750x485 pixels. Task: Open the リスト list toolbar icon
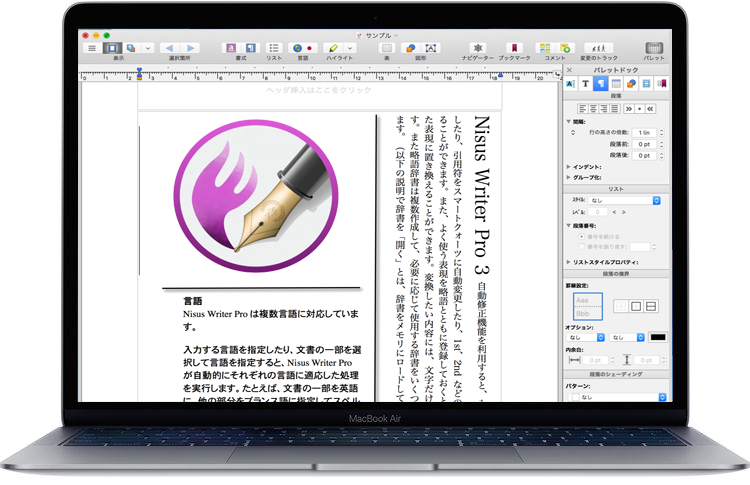pyautogui.click(x=274, y=48)
